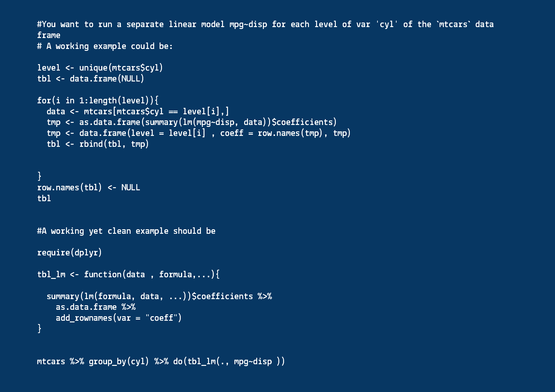Click on 'tbl <- data.frame(NULL)' line

pyautogui.click(x=90, y=79)
